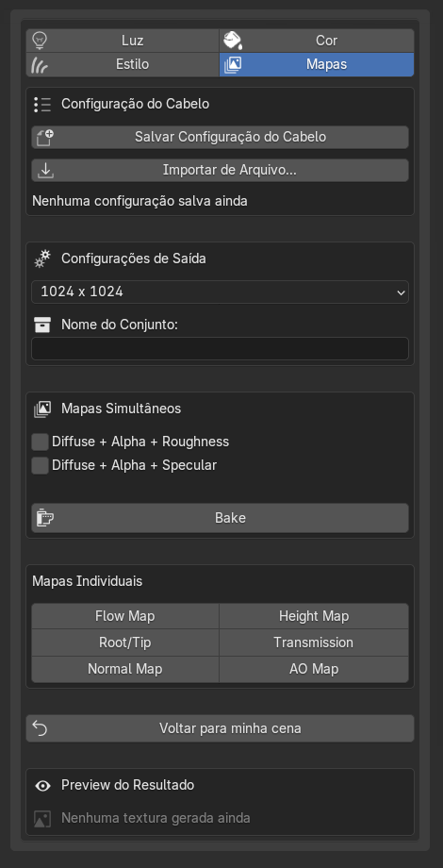Image resolution: width=443 pixels, height=868 pixels.
Task: Click the archive box icon beside Nome do Conjunto
Action: tap(42, 325)
